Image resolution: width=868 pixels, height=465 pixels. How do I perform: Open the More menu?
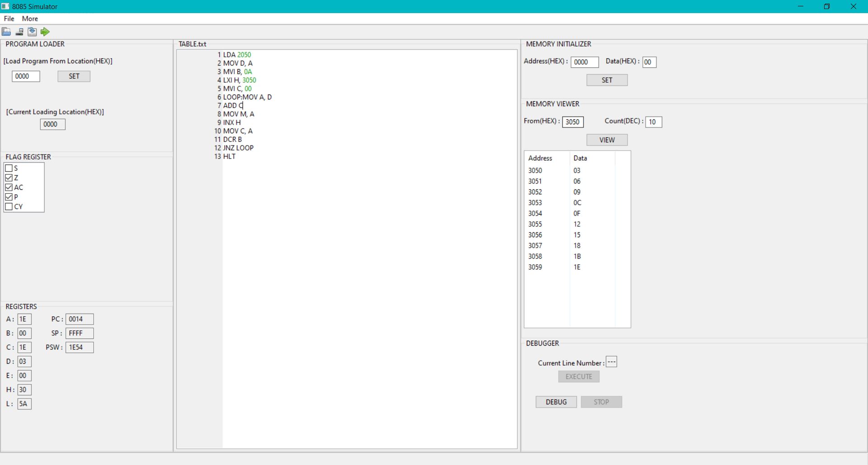point(30,19)
